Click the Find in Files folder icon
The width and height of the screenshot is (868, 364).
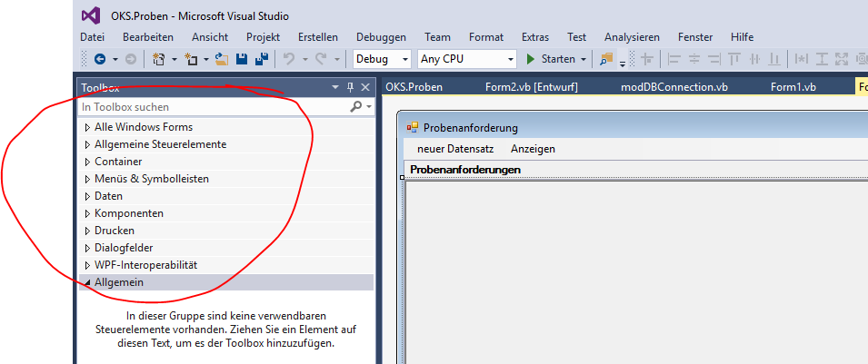(607, 59)
